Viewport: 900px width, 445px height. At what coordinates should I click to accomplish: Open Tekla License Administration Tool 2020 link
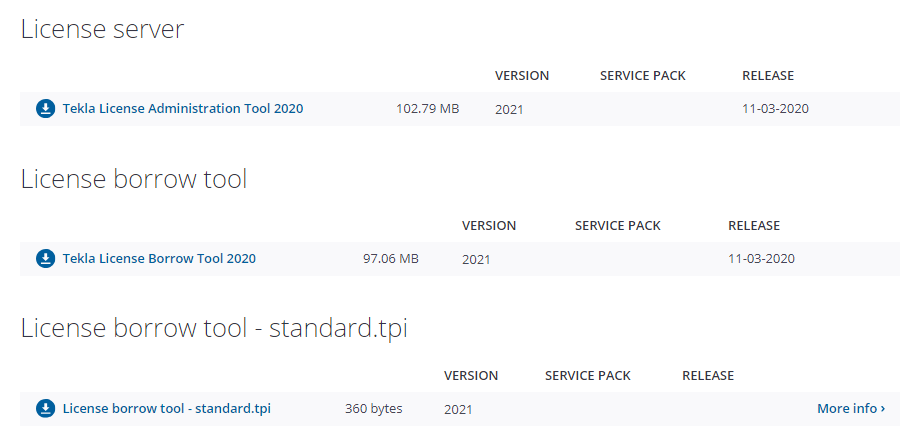point(183,109)
